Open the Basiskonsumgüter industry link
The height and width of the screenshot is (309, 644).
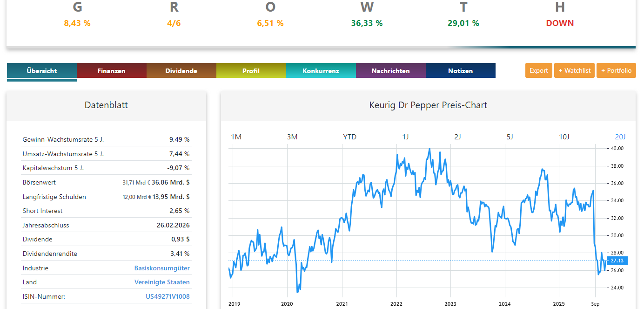pyautogui.click(x=162, y=268)
